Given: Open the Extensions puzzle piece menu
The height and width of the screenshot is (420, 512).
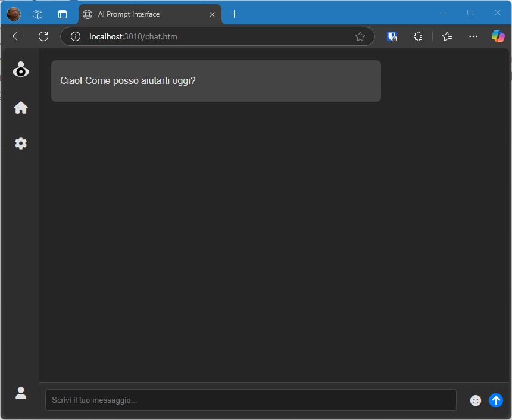Looking at the screenshot, I should (418, 36).
